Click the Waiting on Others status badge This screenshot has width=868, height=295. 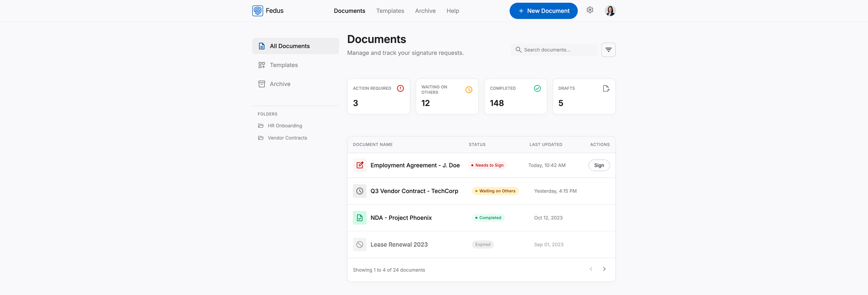[x=495, y=191]
